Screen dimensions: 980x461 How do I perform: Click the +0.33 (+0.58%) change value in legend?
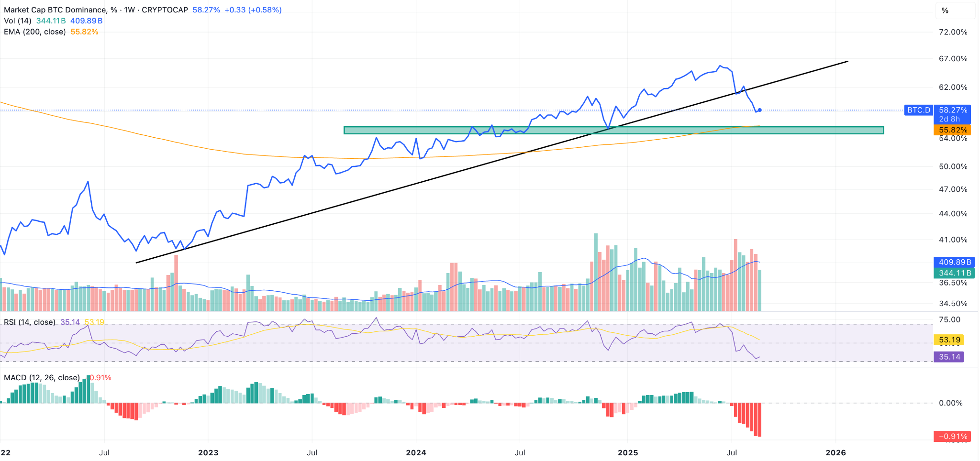(x=253, y=10)
